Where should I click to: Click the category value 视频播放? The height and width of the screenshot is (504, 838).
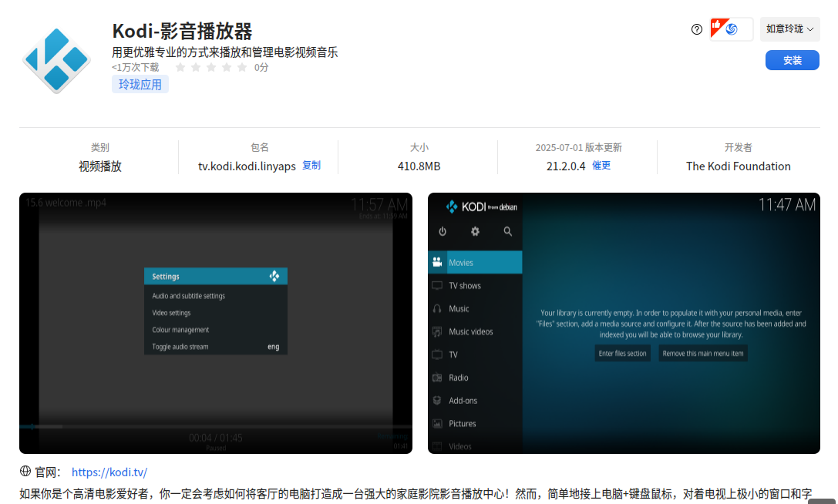click(100, 166)
